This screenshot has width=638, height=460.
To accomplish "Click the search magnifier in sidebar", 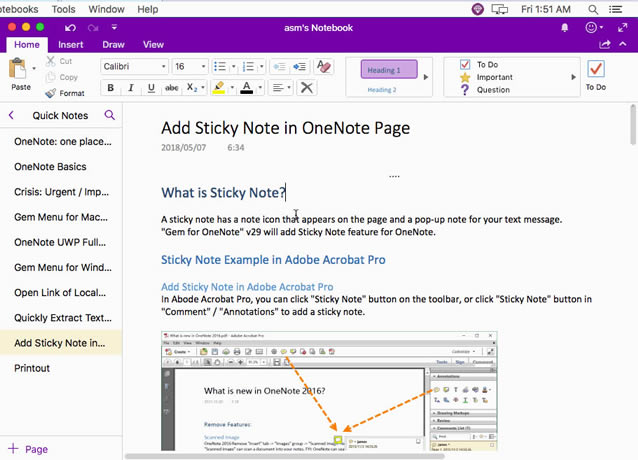I will 110,116.
